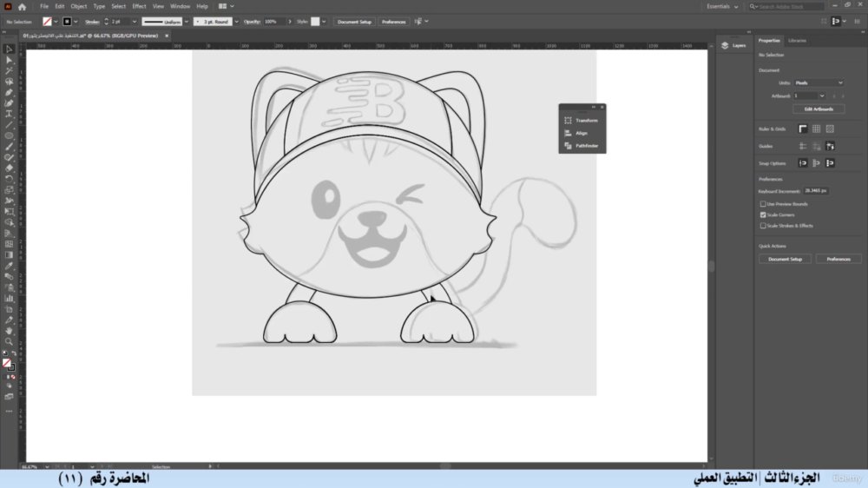Select the Eraser tool
This screenshot has height=488, width=868.
point(9,168)
